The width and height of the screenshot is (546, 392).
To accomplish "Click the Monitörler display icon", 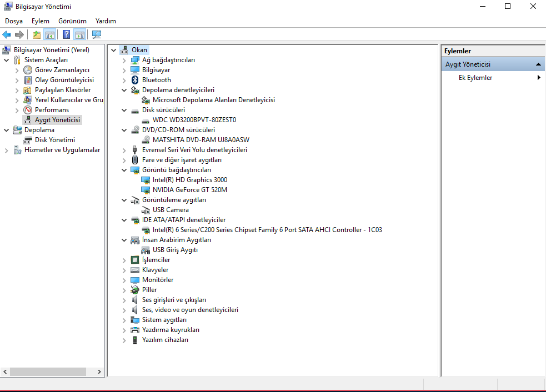I will 135,280.
